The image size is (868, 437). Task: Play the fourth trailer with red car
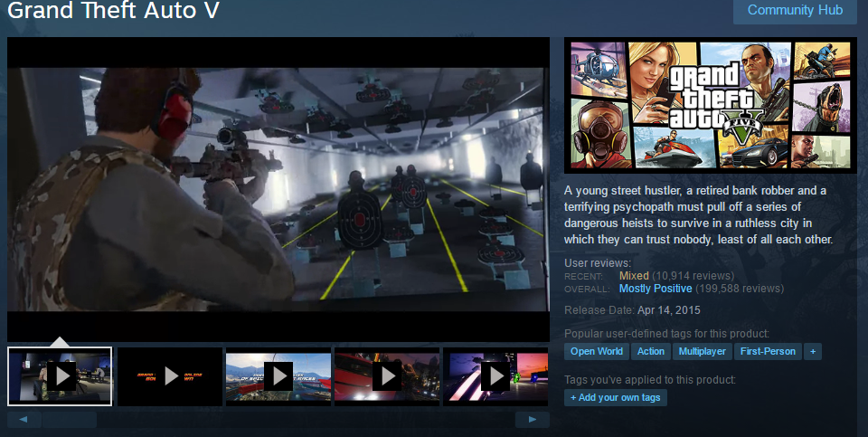click(x=387, y=376)
